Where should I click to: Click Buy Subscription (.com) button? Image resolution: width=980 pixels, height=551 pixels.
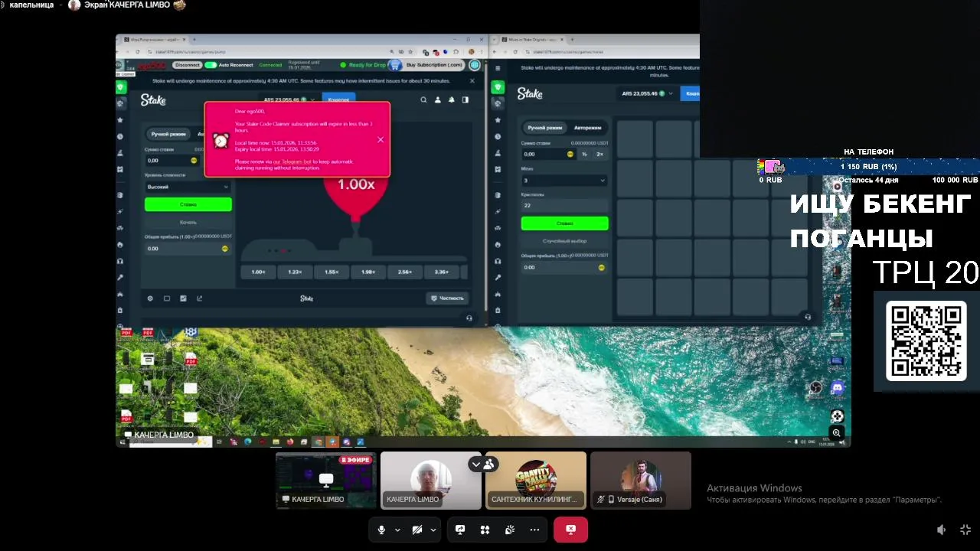(x=434, y=65)
